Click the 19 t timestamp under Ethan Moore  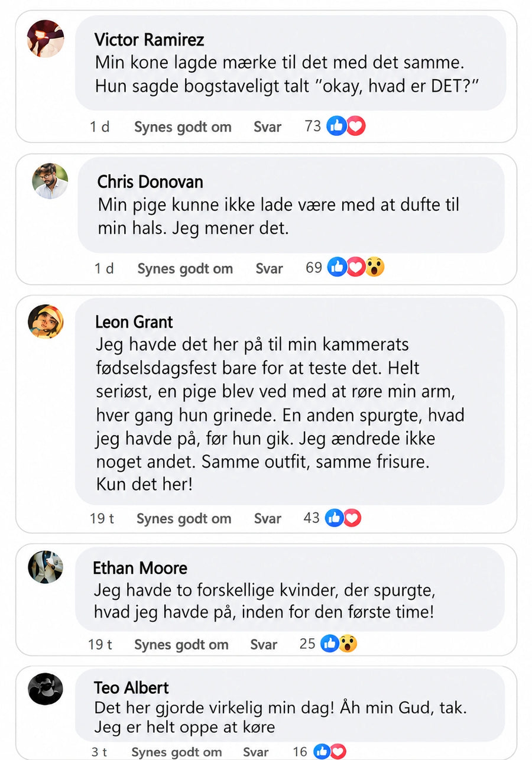point(100,644)
